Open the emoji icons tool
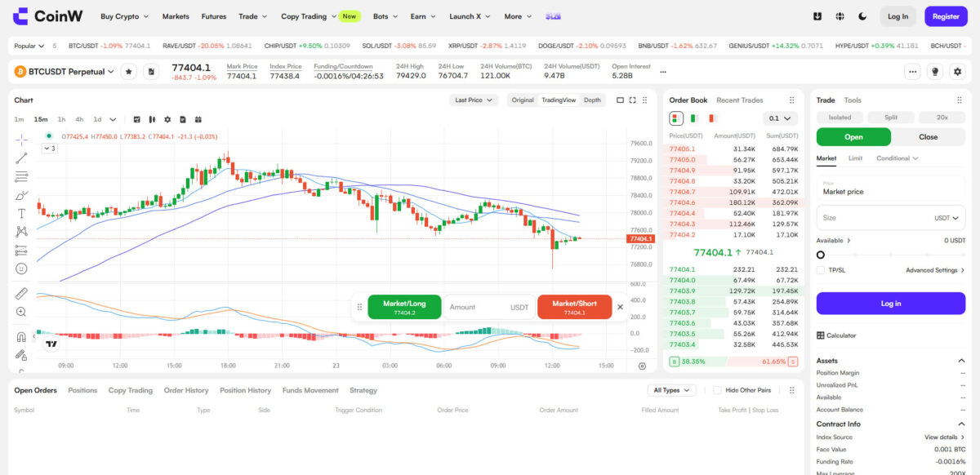 pyautogui.click(x=21, y=269)
